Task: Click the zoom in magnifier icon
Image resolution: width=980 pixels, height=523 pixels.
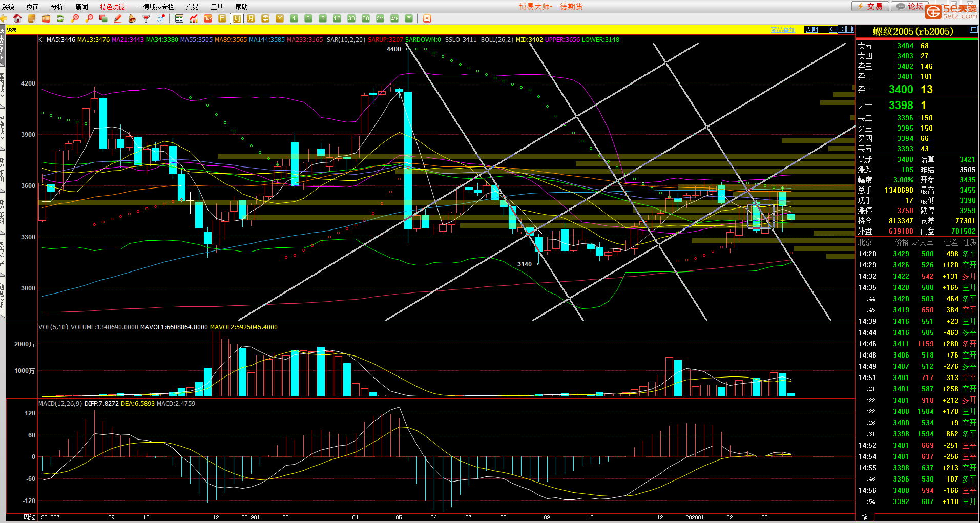Action: pos(75,18)
